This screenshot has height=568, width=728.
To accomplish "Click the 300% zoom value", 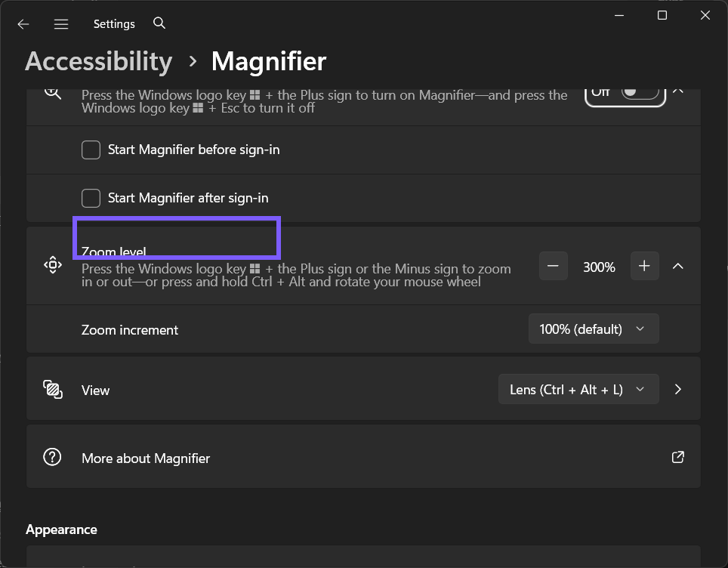I will pos(599,267).
